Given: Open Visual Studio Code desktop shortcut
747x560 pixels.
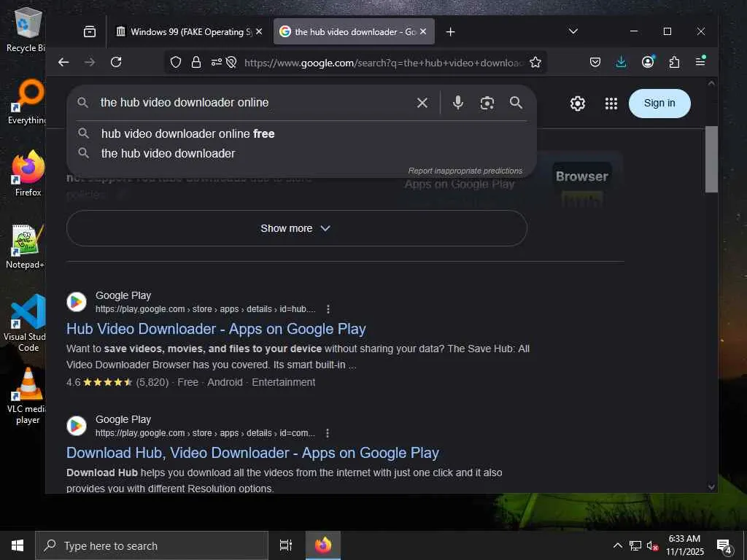Looking at the screenshot, I should click(26, 323).
